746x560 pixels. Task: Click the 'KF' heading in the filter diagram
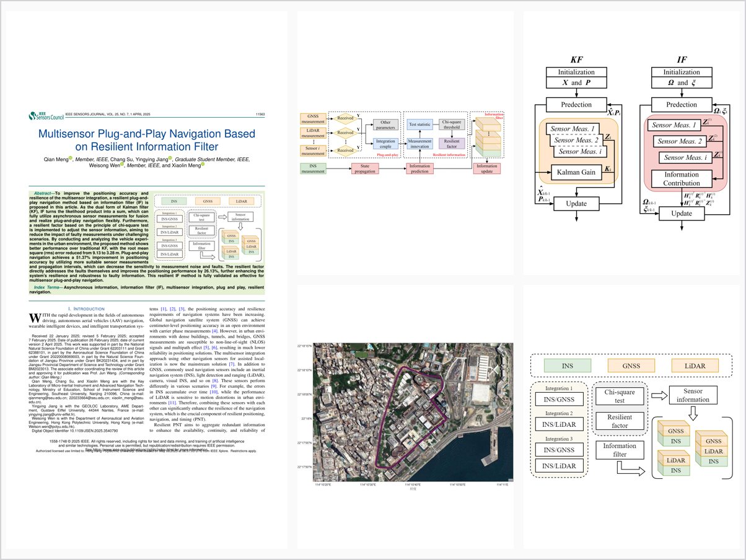(x=576, y=59)
